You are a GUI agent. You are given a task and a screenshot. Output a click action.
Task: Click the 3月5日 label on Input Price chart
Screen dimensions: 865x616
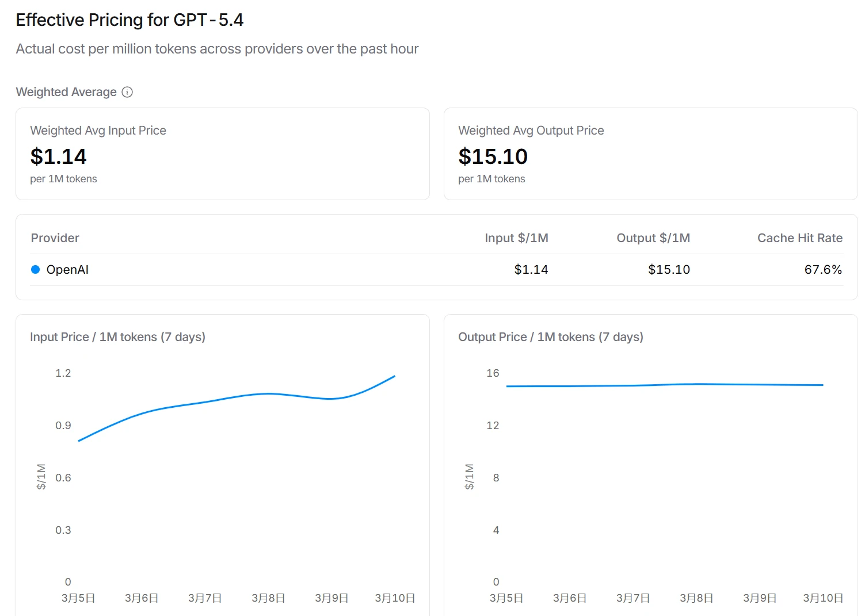pyautogui.click(x=78, y=598)
